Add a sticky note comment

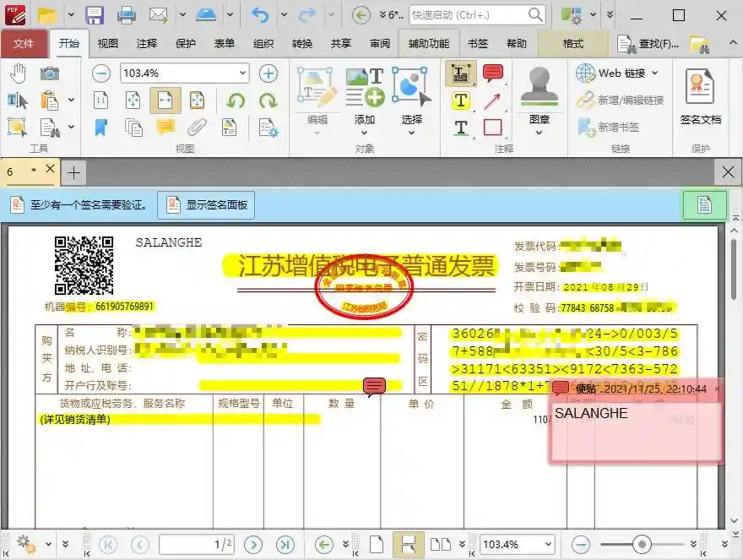pyautogui.click(x=492, y=73)
